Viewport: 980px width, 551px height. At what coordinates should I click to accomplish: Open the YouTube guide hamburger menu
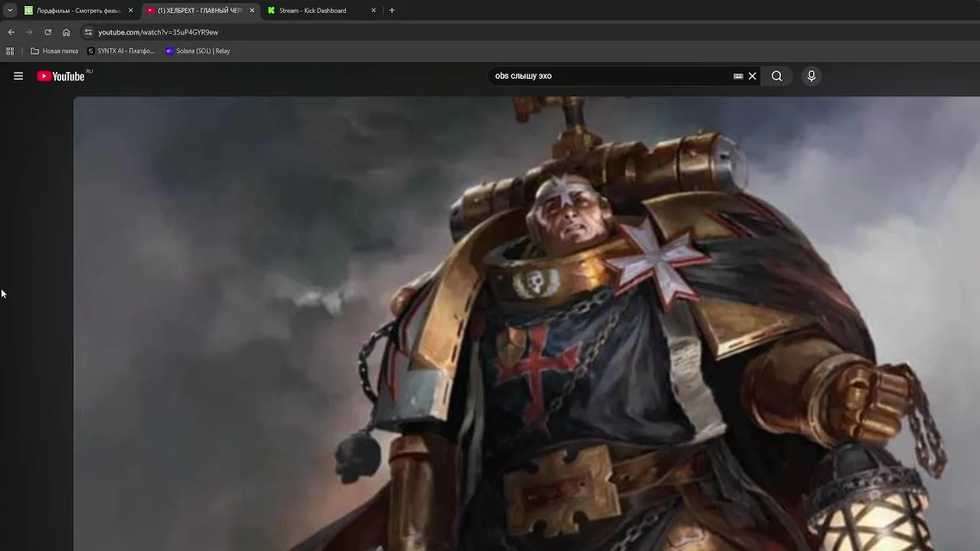(x=18, y=76)
